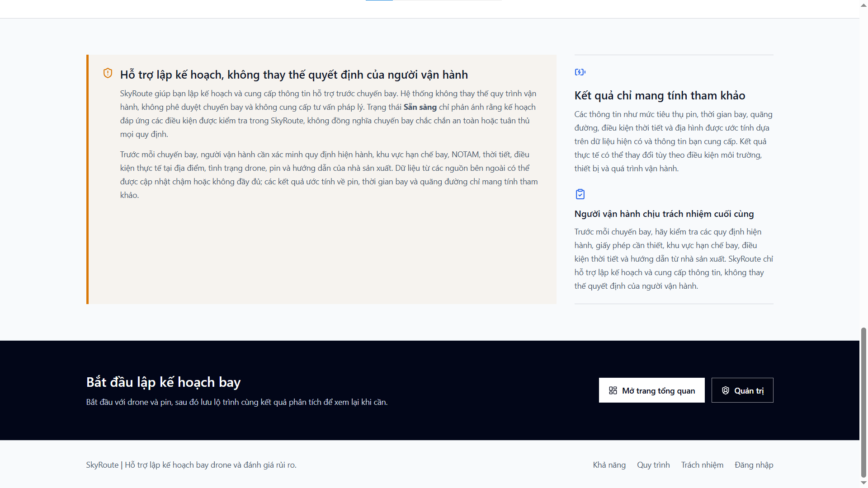868x488 pixels.
Task: Click the subtitle Bắt đầu với drone và pin
Action: click(237, 402)
